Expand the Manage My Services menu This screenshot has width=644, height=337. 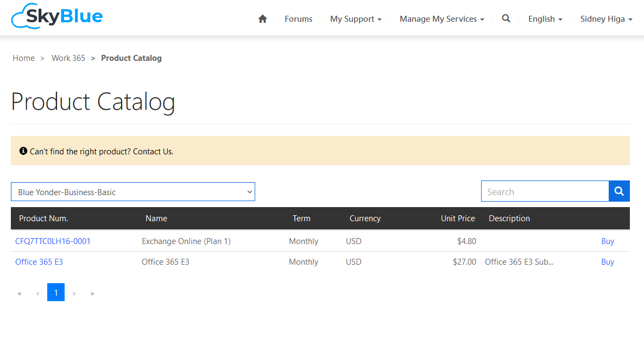[x=441, y=19]
